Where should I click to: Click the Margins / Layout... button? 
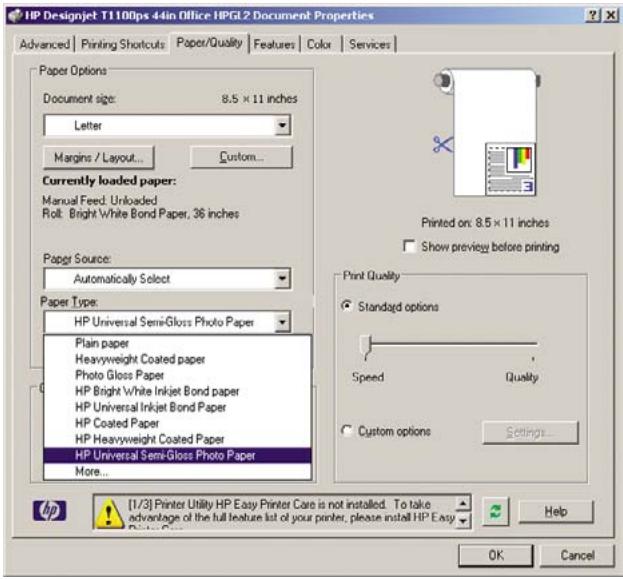(99, 158)
